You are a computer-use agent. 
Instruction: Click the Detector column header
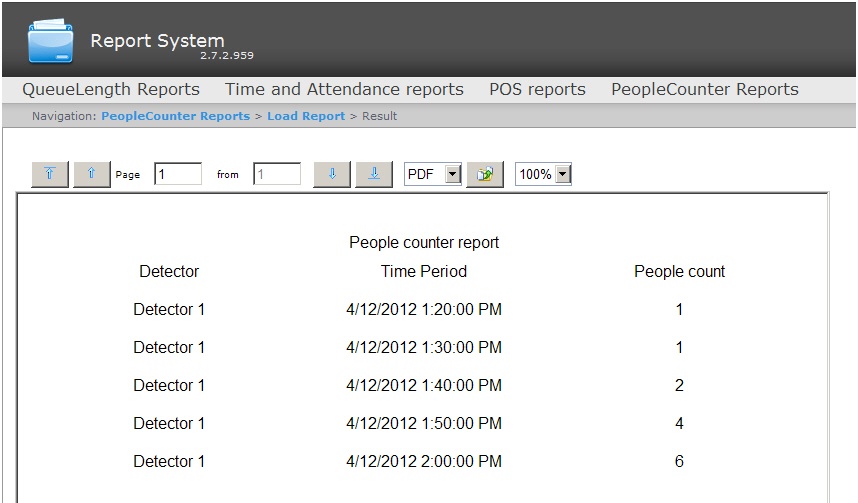[x=169, y=271]
